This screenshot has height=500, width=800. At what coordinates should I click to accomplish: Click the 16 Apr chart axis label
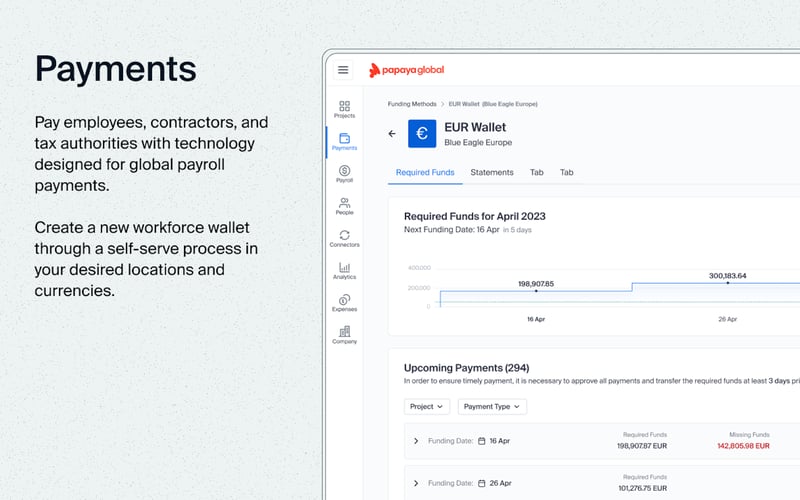(536, 319)
